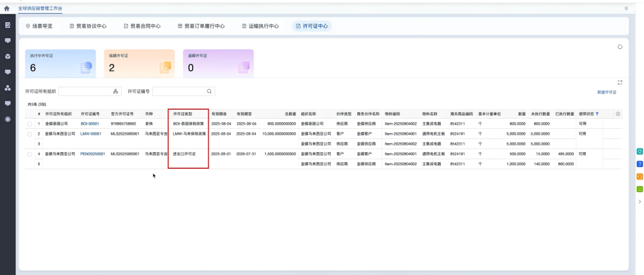Click the 许可证编号 search input field

179,91
